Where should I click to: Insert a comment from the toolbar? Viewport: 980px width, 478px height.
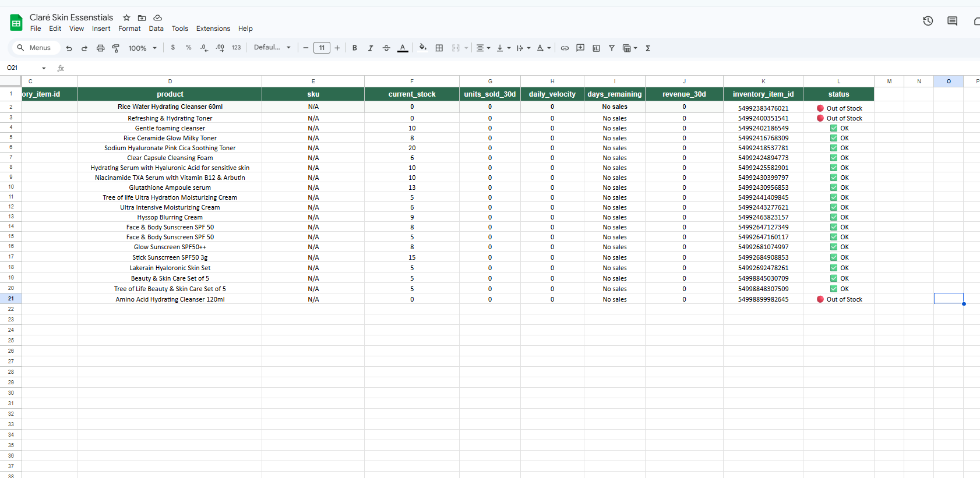(x=580, y=48)
